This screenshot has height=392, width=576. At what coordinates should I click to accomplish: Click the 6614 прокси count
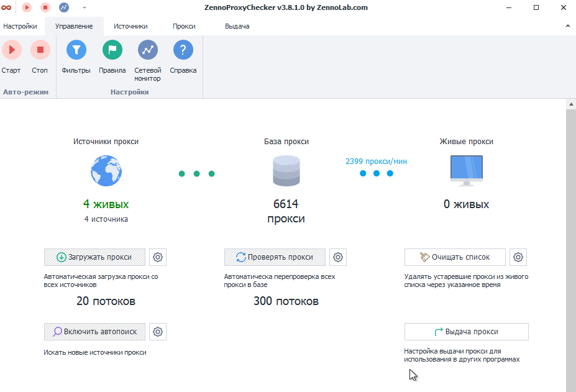point(286,211)
